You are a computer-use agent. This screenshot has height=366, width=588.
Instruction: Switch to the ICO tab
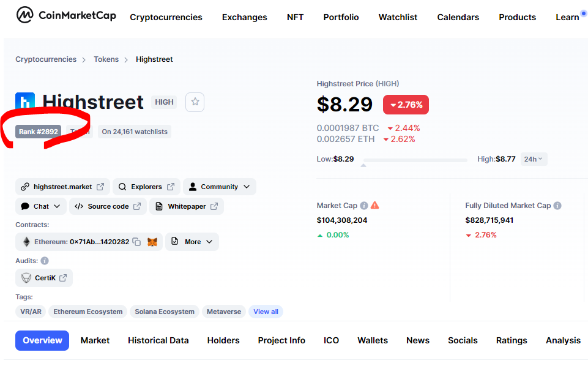(331, 340)
